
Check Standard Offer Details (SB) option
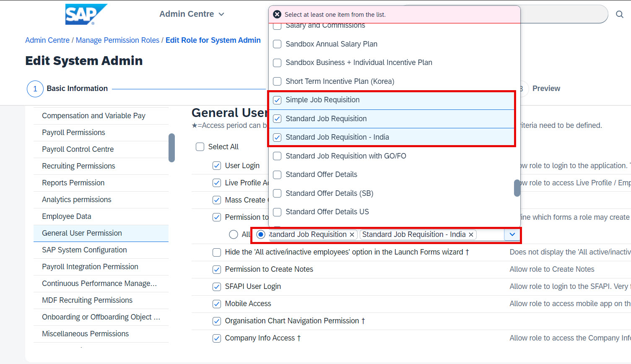click(x=277, y=193)
